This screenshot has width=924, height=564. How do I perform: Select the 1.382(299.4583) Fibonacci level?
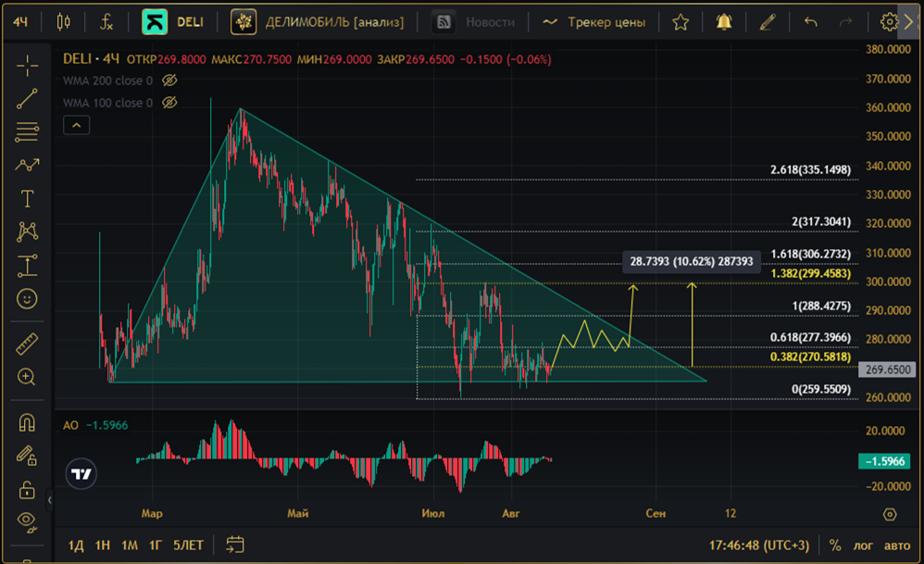click(x=810, y=273)
